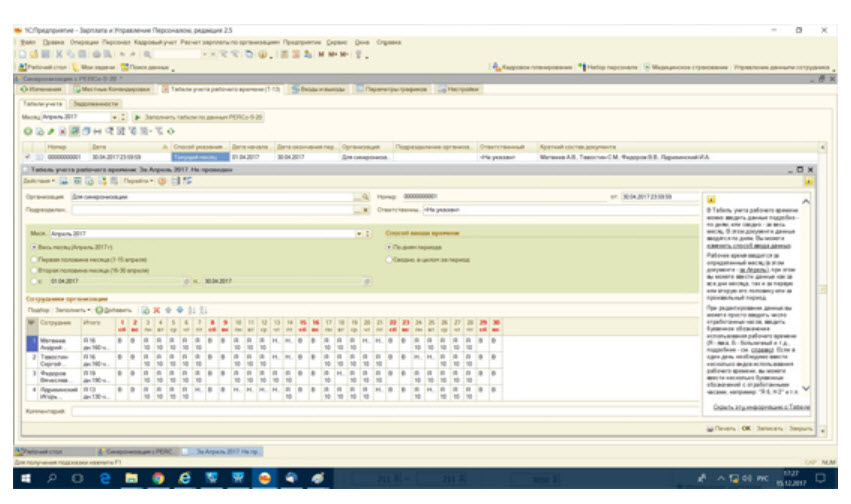Open Google Chrome from the Windows taskbar
This screenshot has height=504, width=851.
[x=158, y=478]
